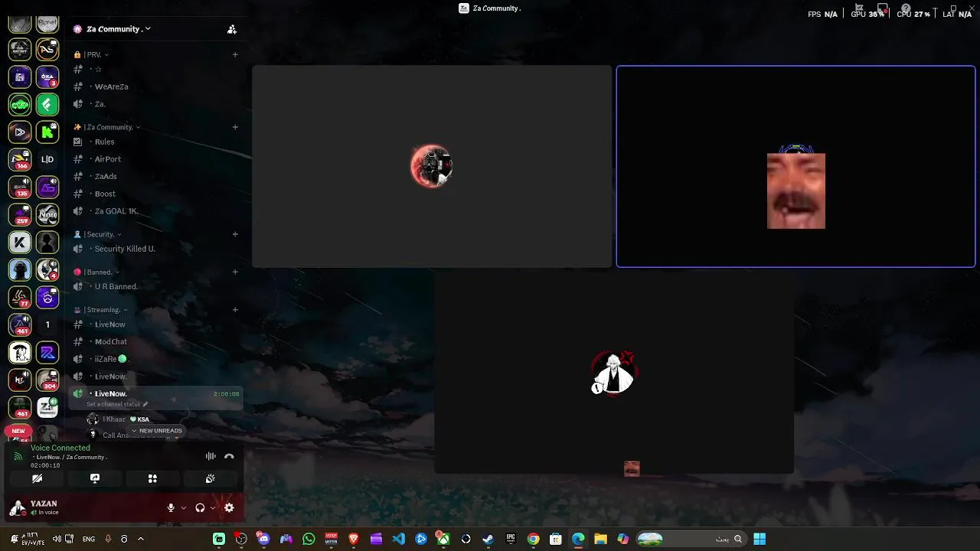Add a channel to Za Community. category
This screenshot has height=551, width=980.
pos(235,127)
